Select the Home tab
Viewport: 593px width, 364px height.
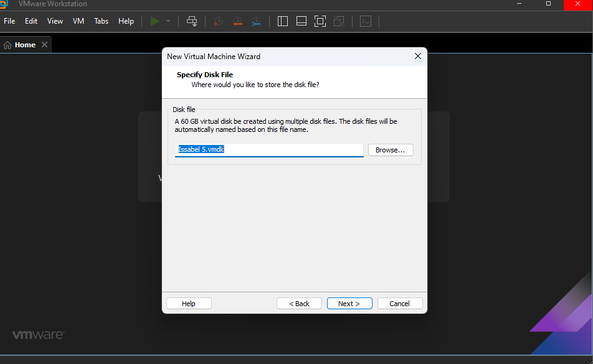(x=26, y=45)
